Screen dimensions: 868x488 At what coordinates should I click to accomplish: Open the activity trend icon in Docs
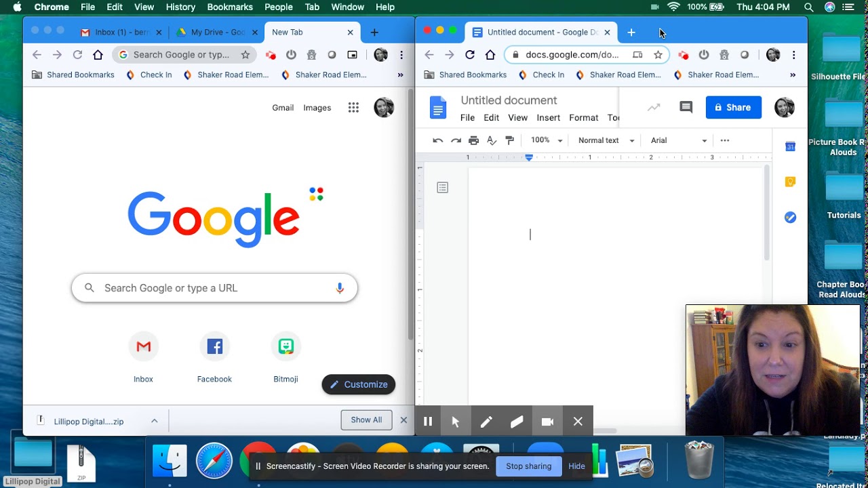point(654,107)
